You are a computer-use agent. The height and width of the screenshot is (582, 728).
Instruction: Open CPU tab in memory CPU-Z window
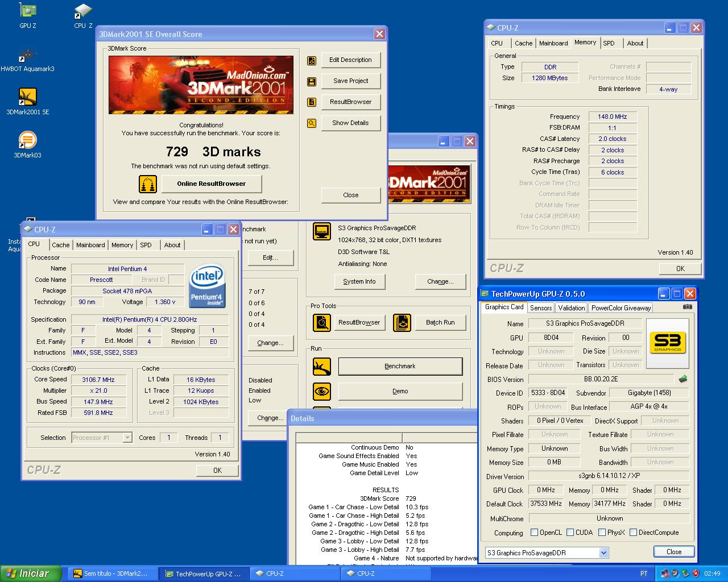[497, 43]
